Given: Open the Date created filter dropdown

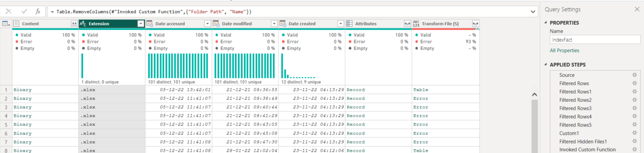Looking at the screenshot, I should pyautogui.click(x=341, y=24).
